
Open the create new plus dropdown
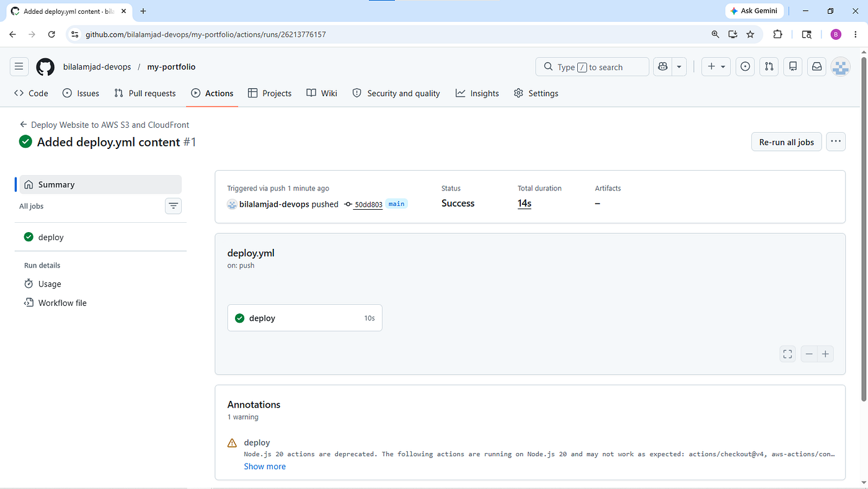click(x=716, y=67)
